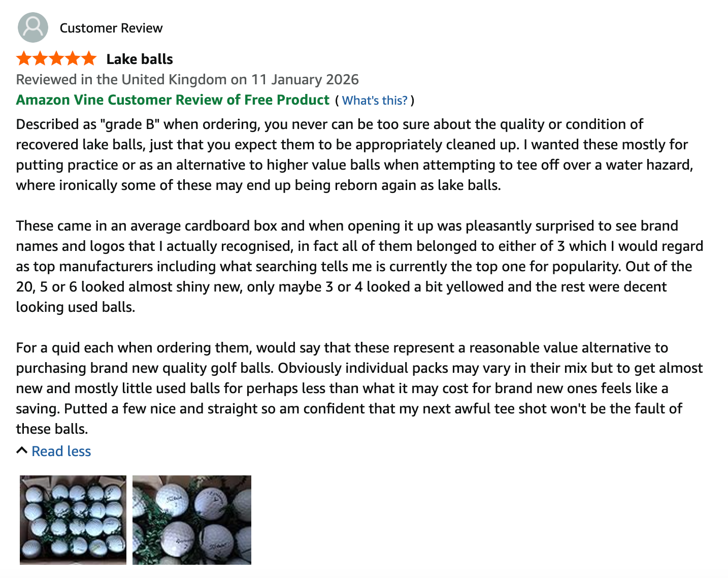This screenshot has height=578, width=728.
Task: Click the 'Read less' link
Action: (x=61, y=451)
